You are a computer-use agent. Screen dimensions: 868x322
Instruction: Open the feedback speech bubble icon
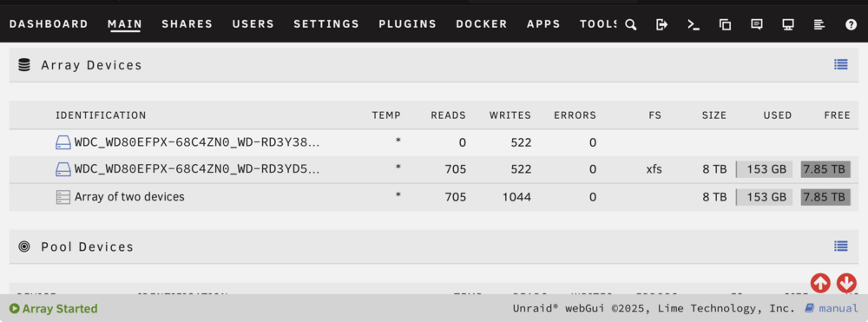[757, 24]
